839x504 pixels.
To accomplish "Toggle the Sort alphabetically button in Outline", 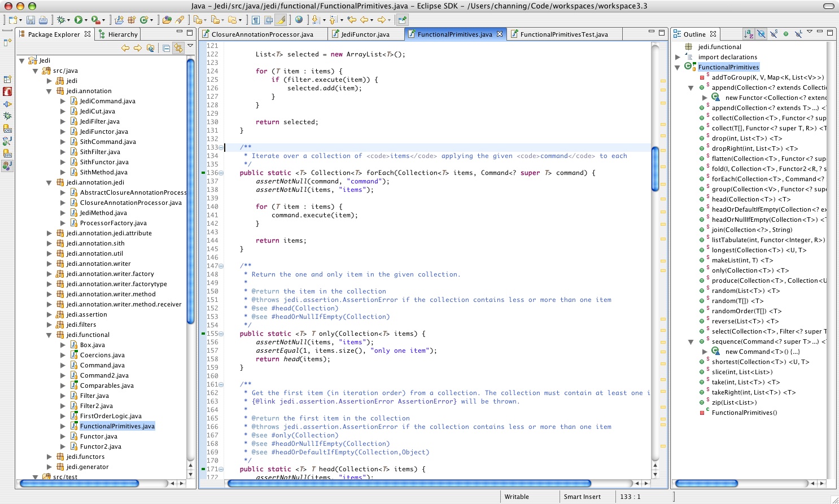I will [749, 34].
